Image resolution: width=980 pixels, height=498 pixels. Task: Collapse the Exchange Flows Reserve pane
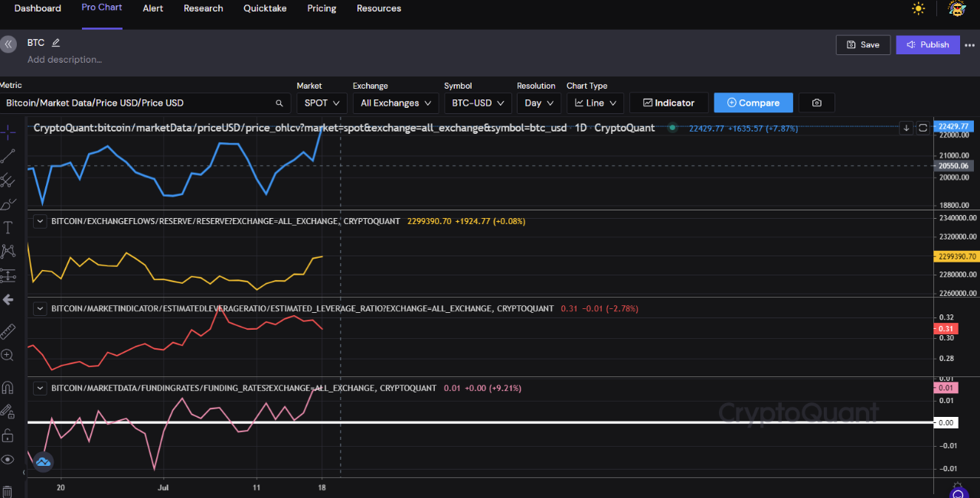click(x=40, y=221)
